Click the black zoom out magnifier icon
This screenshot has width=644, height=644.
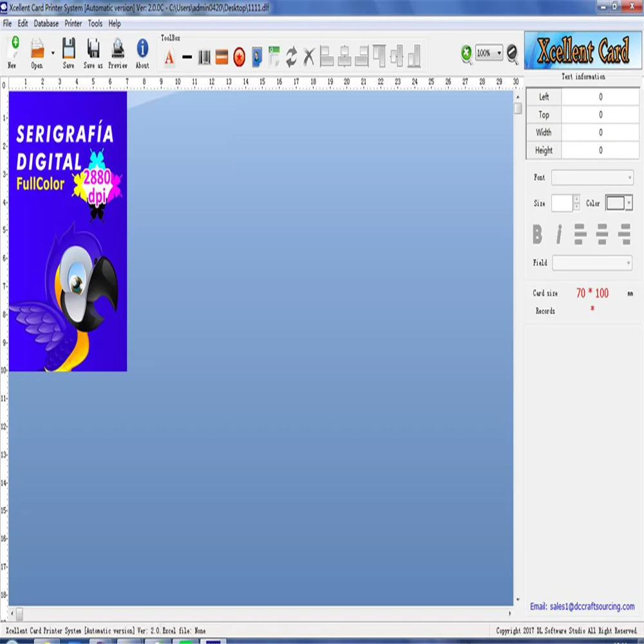point(512,54)
